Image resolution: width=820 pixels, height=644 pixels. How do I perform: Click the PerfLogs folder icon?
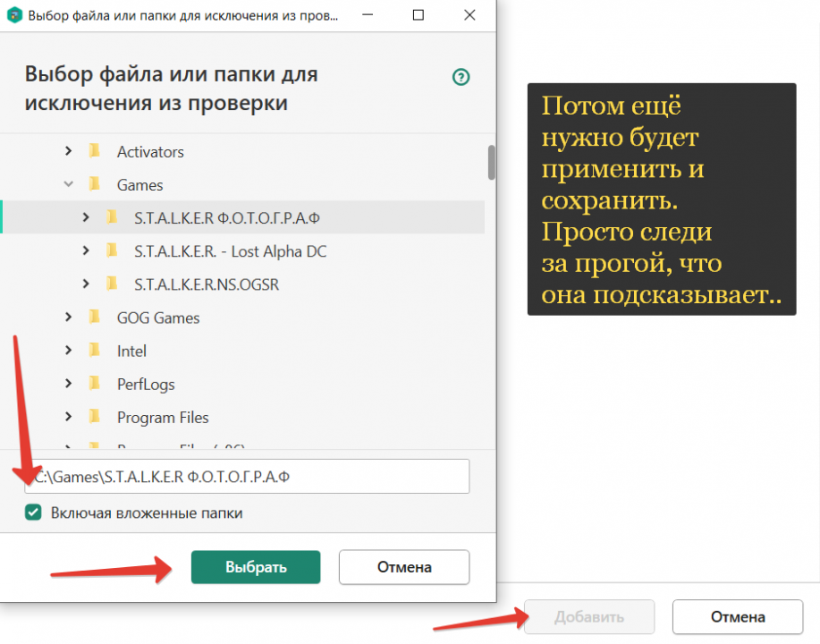[95, 384]
